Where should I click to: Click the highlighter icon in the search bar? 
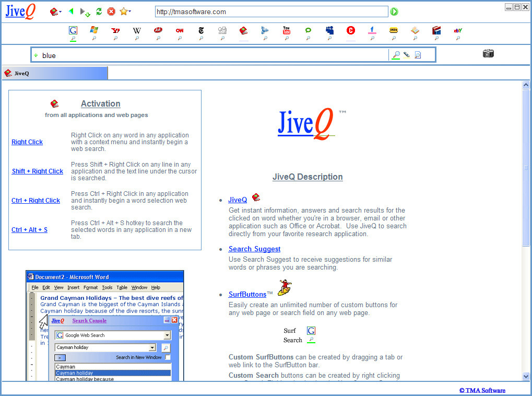tap(407, 55)
